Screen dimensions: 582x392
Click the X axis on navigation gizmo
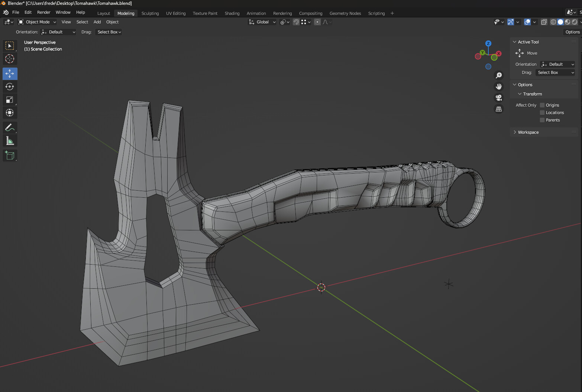(498, 54)
